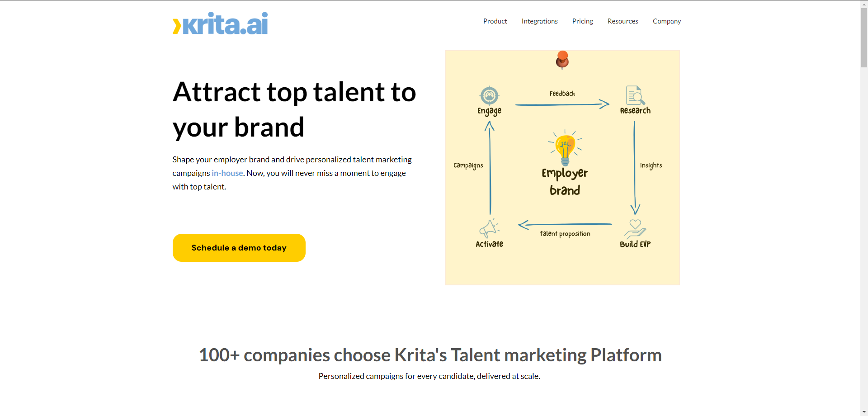Expand the Pricing navigation item

tap(582, 21)
